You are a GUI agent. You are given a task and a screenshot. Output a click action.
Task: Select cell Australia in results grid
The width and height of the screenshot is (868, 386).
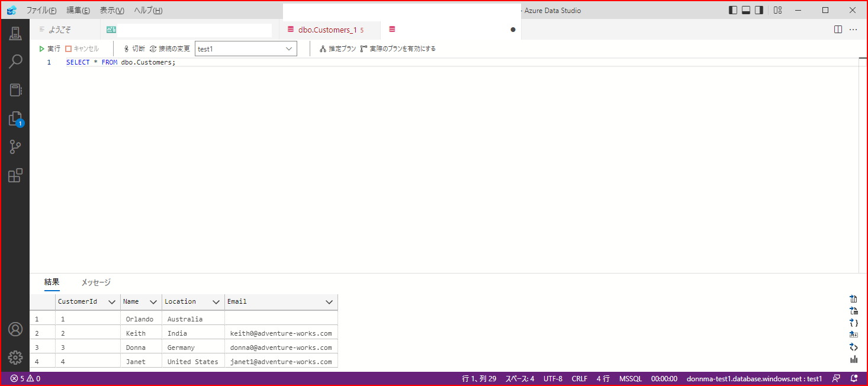193,319
